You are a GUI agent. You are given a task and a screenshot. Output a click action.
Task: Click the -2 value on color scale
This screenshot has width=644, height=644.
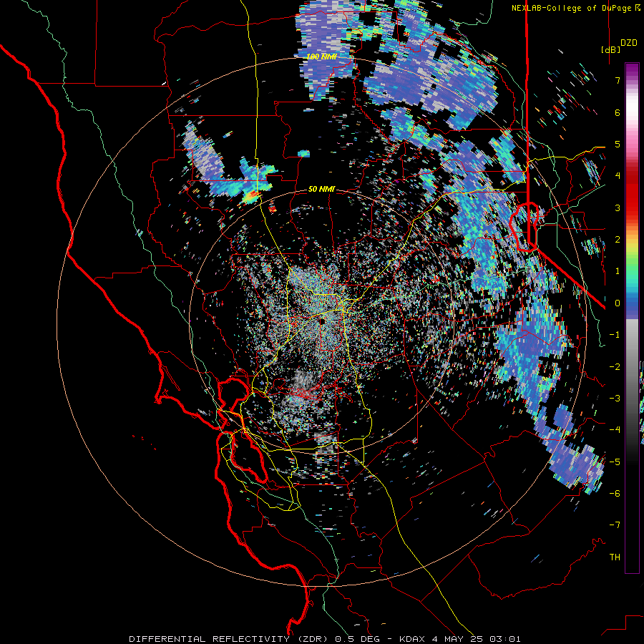coord(615,366)
